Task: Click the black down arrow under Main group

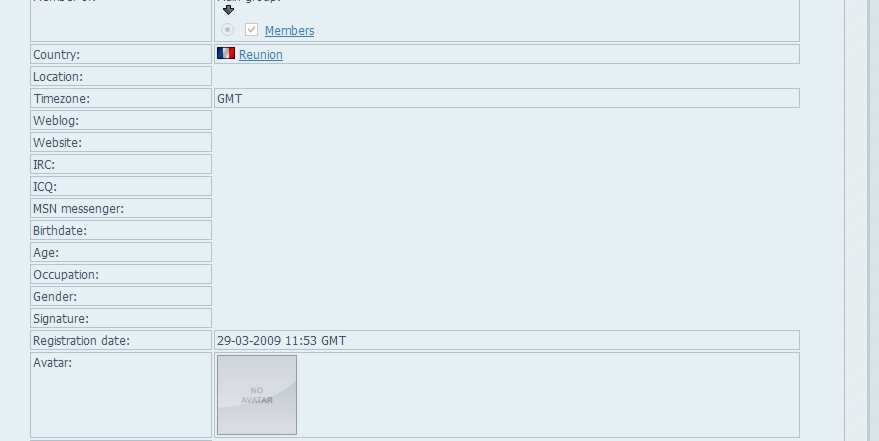Action: coord(228,10)
